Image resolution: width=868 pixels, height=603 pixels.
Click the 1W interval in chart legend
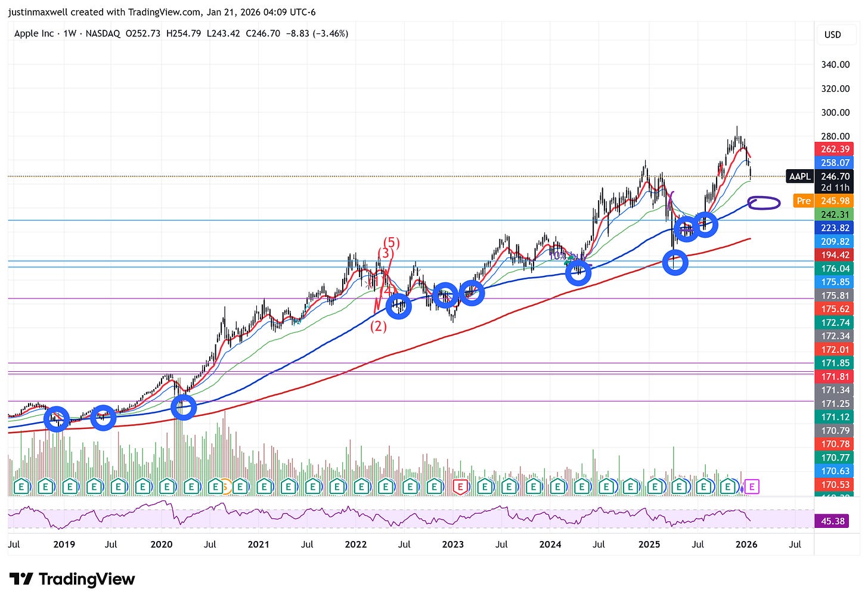click(x=70, y=33)
